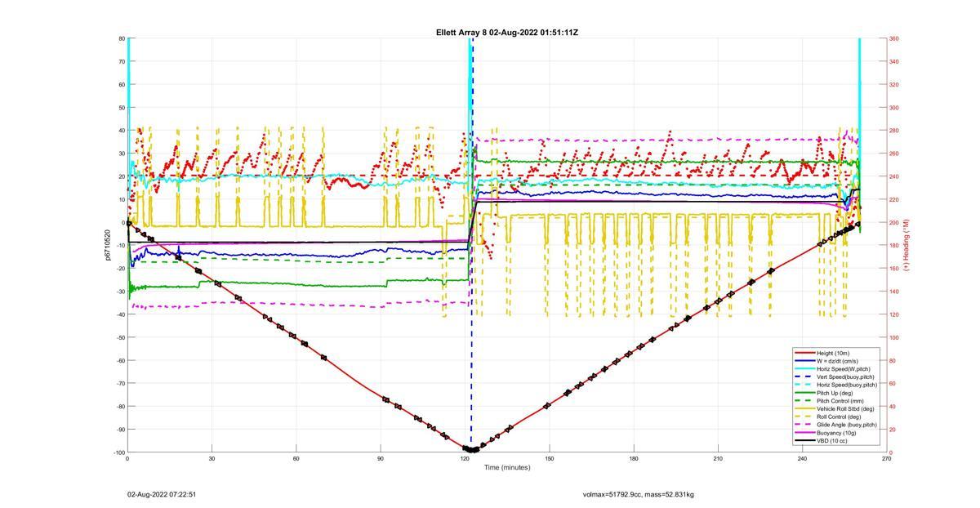Click the right axis tick label "280"

[893, 131]
